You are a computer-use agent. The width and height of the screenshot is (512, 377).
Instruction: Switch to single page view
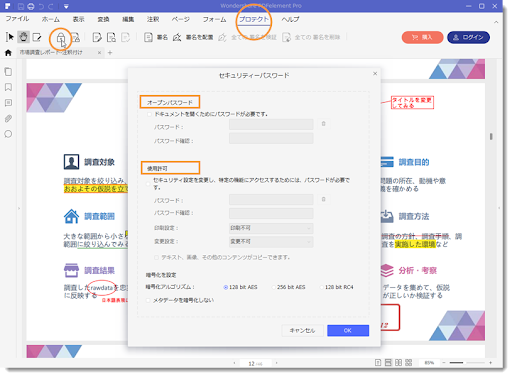378,363
